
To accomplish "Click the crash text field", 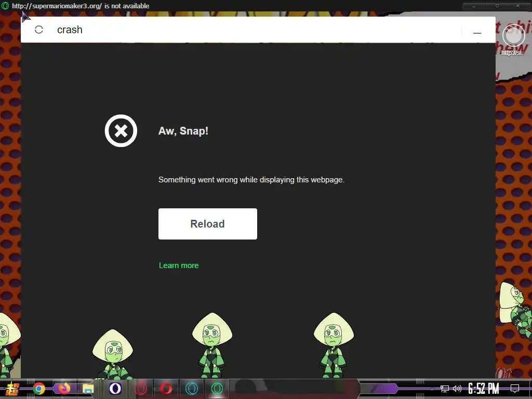I will pos(258,30).
